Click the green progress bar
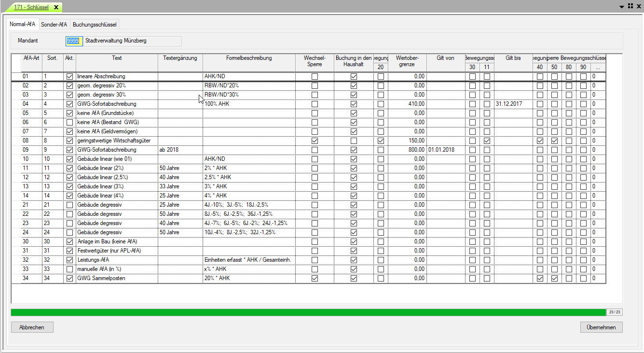644x353 pixels. (x=308, y=312)
